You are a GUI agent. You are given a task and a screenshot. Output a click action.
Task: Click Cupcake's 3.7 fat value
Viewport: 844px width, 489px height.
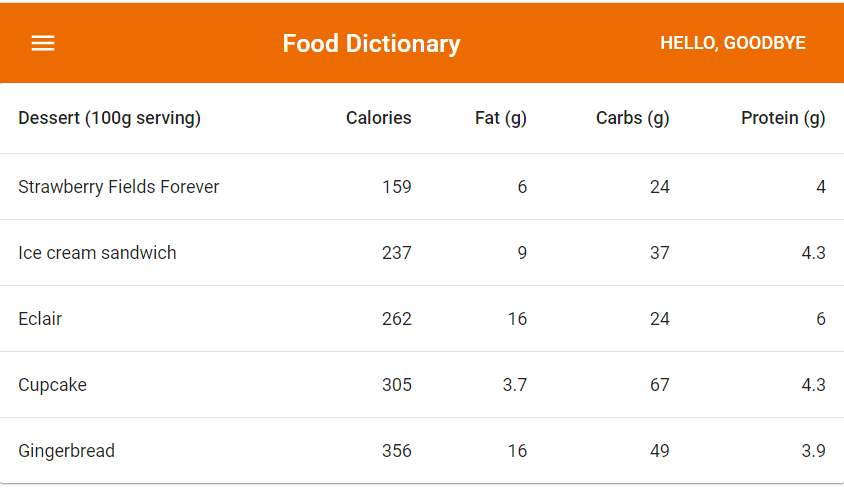tap(515, 385)
